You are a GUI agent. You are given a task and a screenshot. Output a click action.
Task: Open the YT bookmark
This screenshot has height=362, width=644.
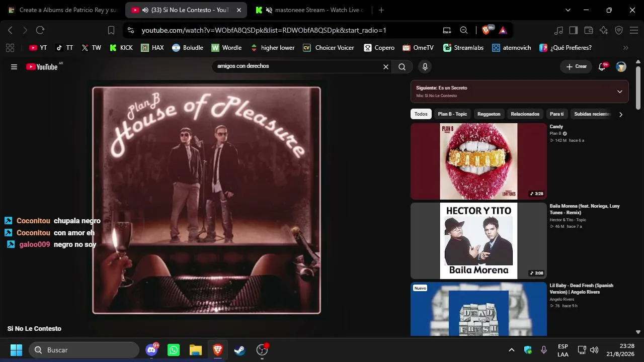(38, 48)
